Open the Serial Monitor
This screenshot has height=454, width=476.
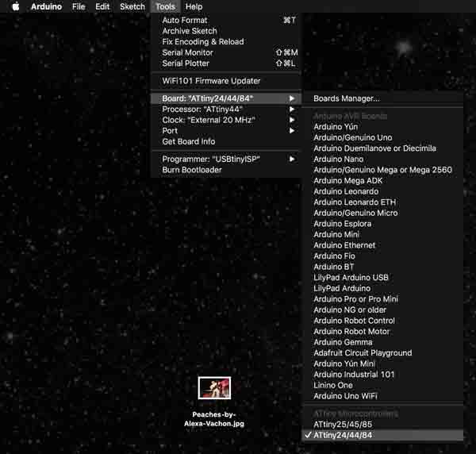tap(226, 52)
